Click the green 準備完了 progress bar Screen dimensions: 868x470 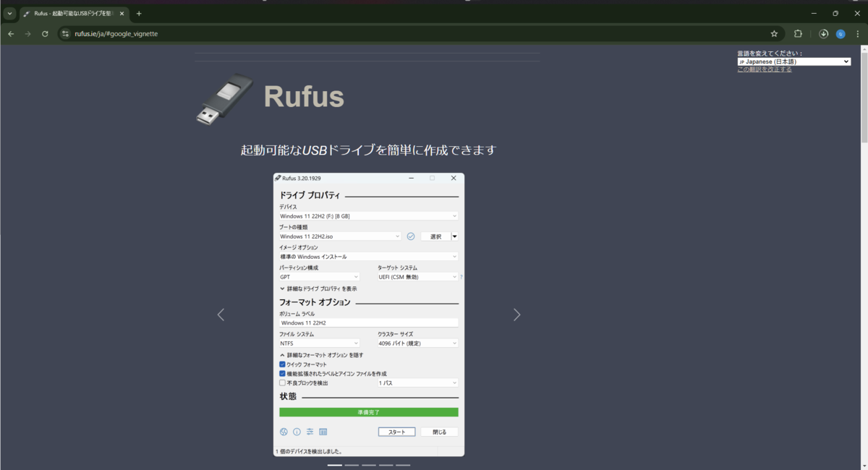tap(369, 412)
